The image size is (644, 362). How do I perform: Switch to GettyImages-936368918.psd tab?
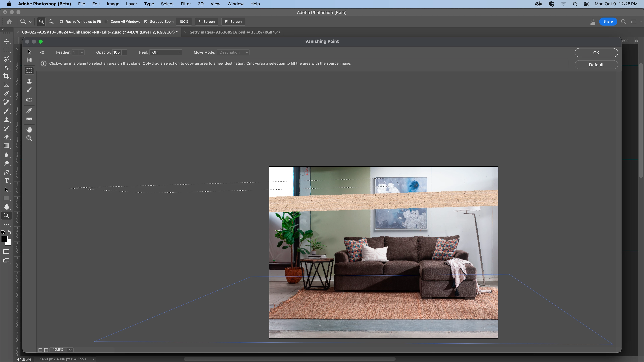(x=234, y=32)
